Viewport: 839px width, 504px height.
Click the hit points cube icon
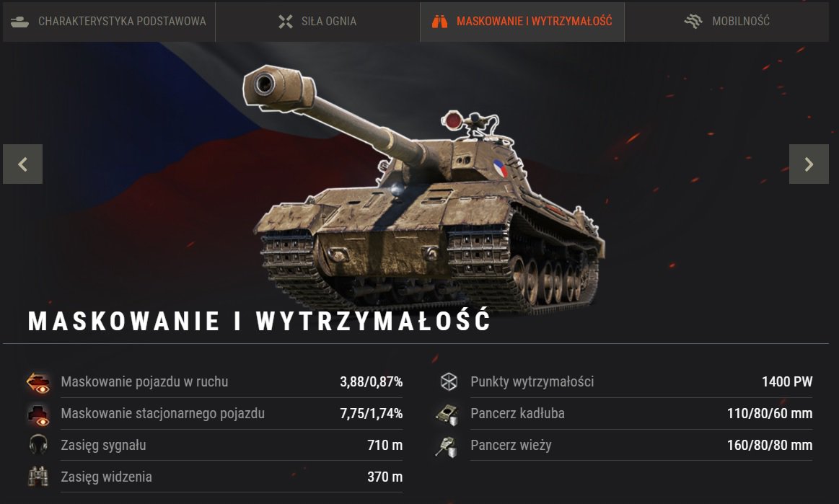[449, 381]
